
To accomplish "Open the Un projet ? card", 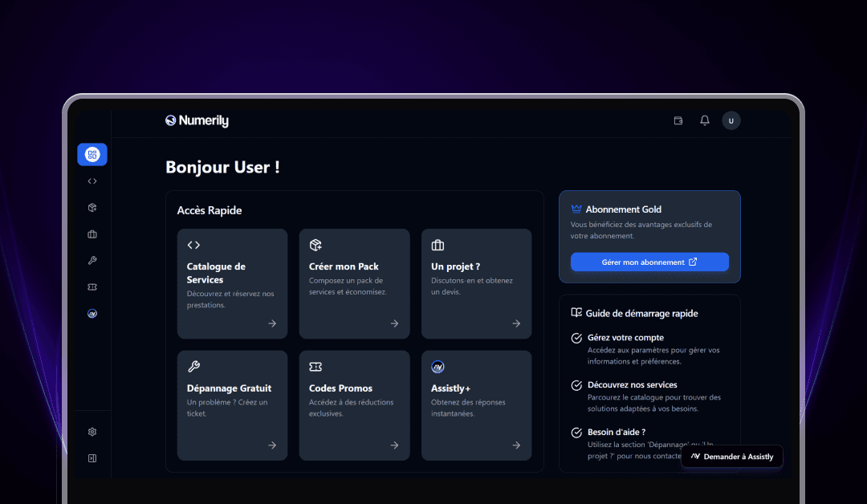I will [477, 283].
